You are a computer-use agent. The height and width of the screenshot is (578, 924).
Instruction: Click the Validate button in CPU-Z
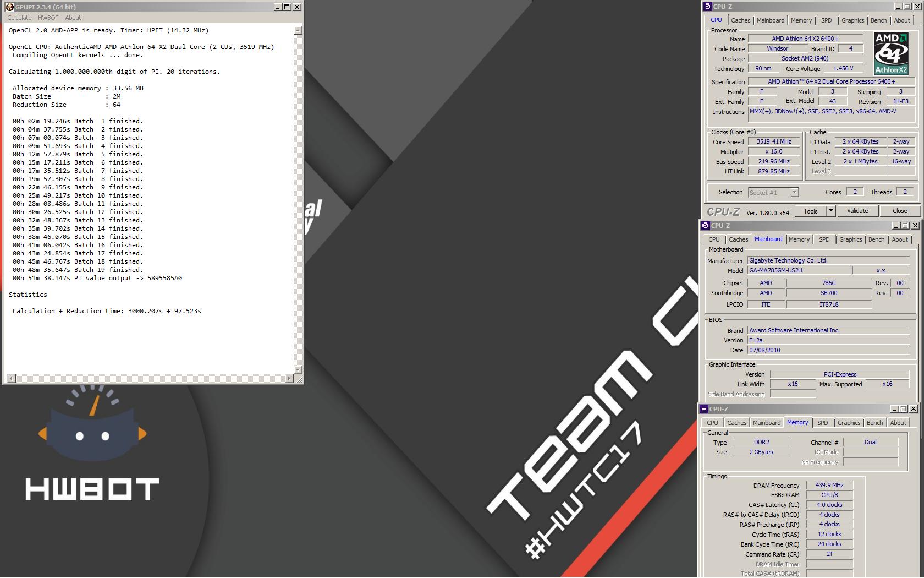pyautogui.click(x=857, y=211)
